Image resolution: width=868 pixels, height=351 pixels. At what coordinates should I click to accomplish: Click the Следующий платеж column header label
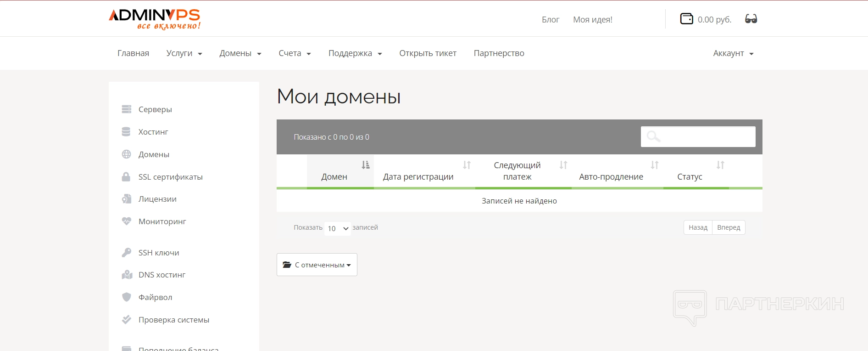coord(517,171)
